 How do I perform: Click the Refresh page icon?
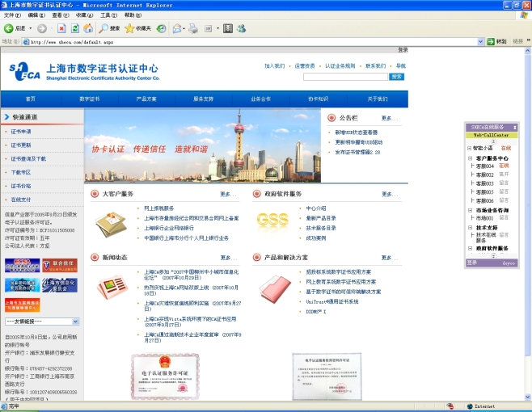[74, 28]
